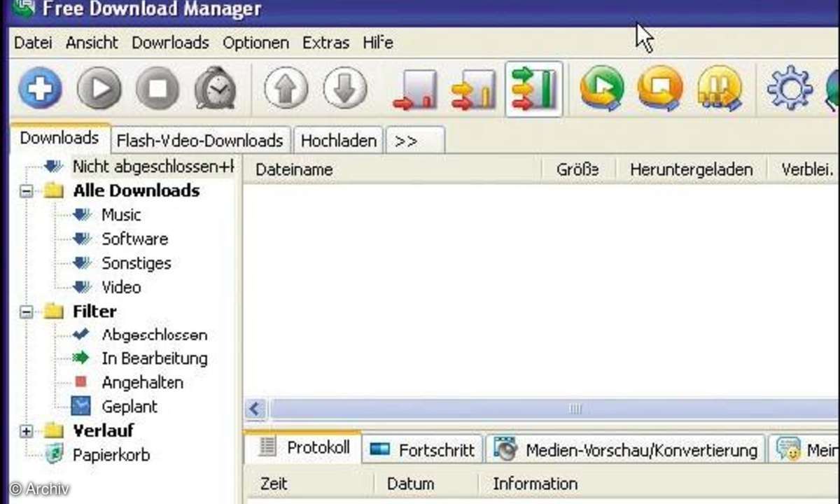Open settings with the blue gear icon
Screen dimensions: 840x504
[790, 88]
